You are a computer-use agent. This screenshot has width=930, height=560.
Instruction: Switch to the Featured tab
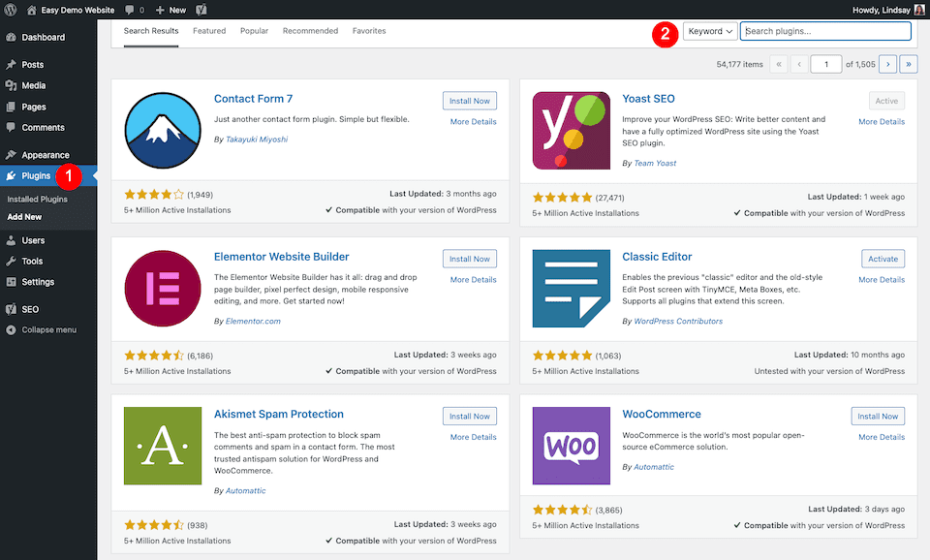208,30
